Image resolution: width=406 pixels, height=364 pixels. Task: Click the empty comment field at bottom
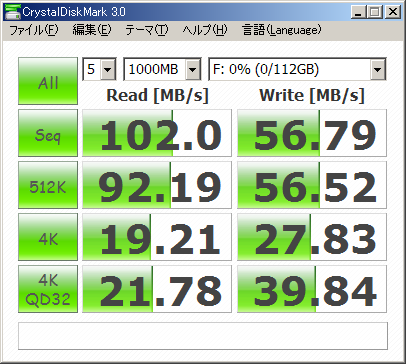(x=203, y=336)
